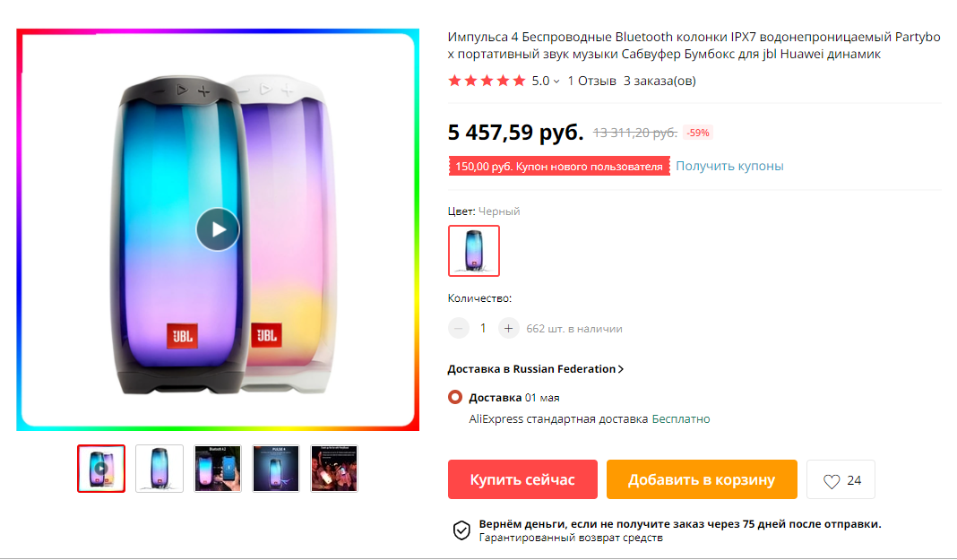Viewport: 957px width, 560px height.
Task: Open Доставка в Russian Federation options
Action: coord(535,369)
